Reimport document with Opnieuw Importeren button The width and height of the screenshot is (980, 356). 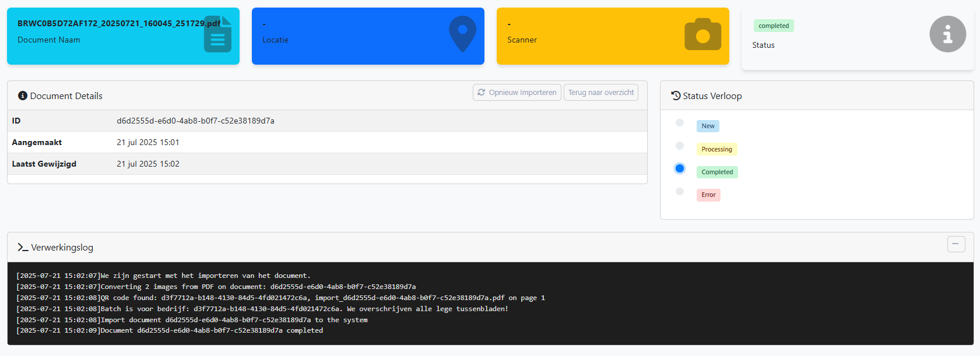(517, 93)
